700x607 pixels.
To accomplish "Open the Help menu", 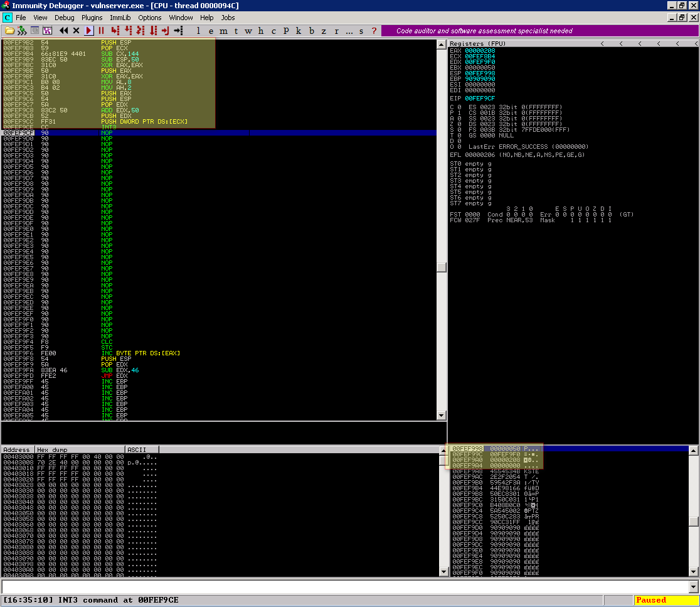I will pyautogui.click(x=207, y=18).
